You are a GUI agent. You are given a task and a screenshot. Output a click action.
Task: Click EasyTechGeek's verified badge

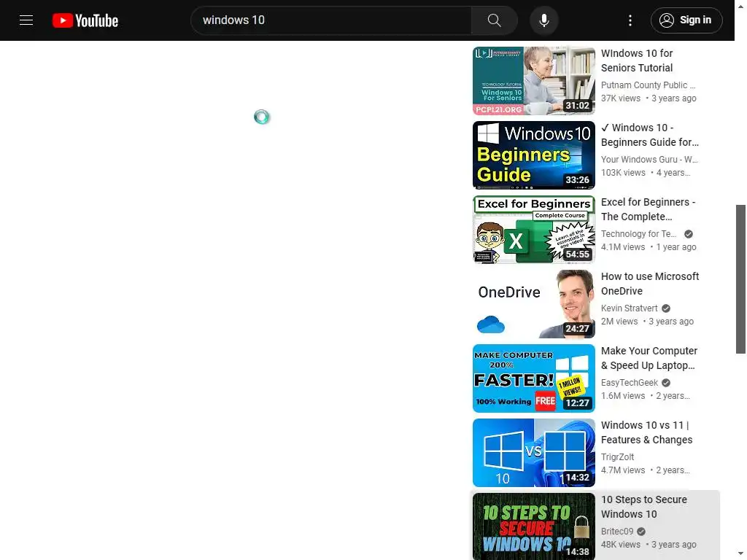click(x=666, y=382)
